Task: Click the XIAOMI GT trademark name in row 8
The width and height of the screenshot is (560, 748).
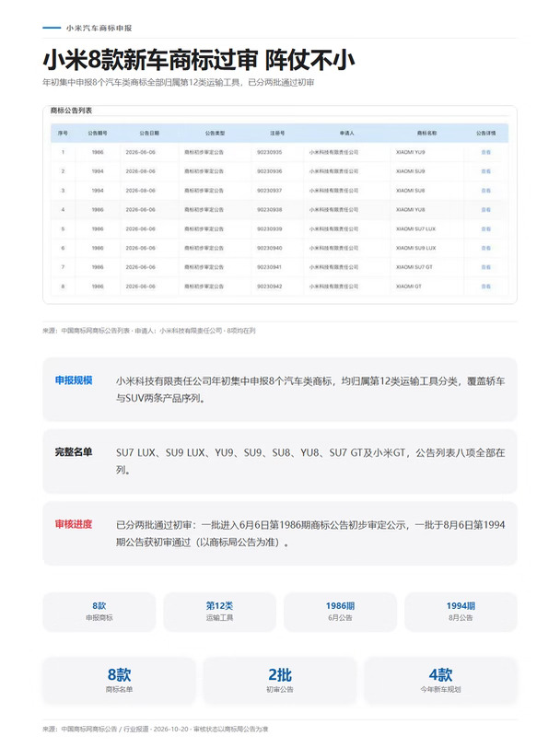Action: (x=409, y=286)
